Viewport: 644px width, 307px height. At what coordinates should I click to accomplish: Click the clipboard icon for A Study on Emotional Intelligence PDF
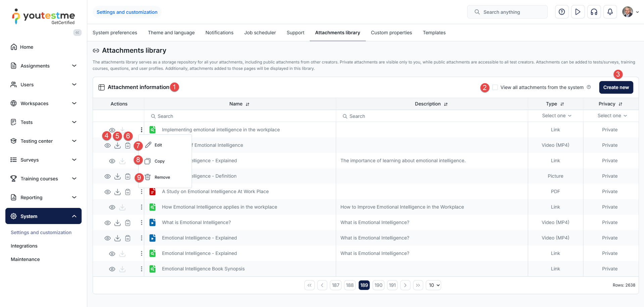click(128, 192)
